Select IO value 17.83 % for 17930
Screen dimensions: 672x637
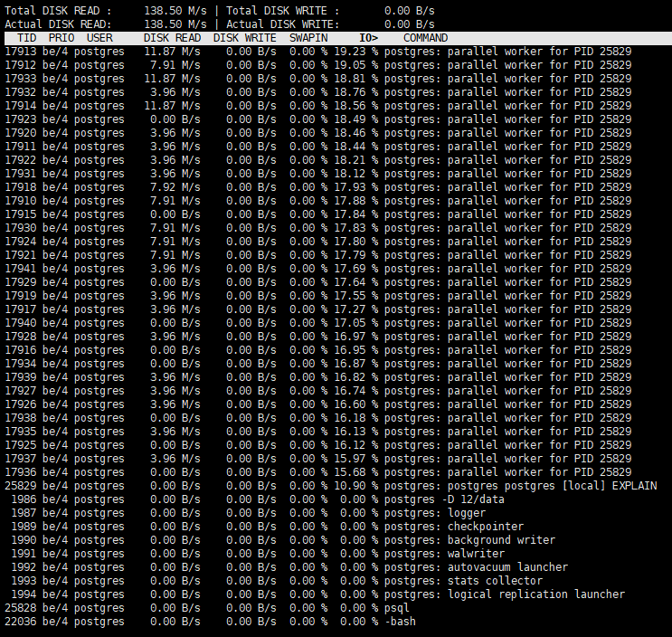pos(356,228)
